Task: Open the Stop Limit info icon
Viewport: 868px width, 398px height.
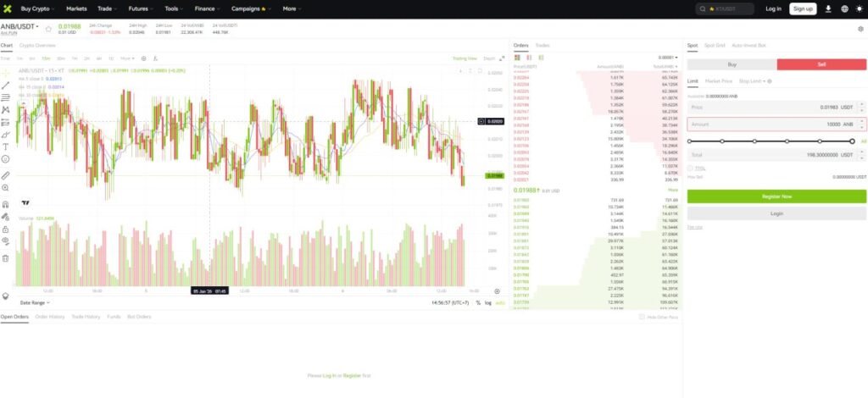Action: coord(770,81)
